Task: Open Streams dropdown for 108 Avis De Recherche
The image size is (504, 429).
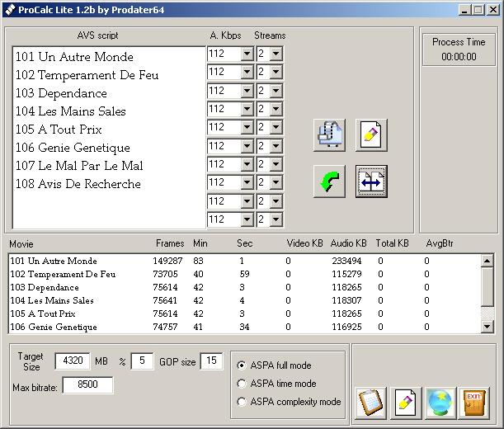Action: click(x=276, y=182)
